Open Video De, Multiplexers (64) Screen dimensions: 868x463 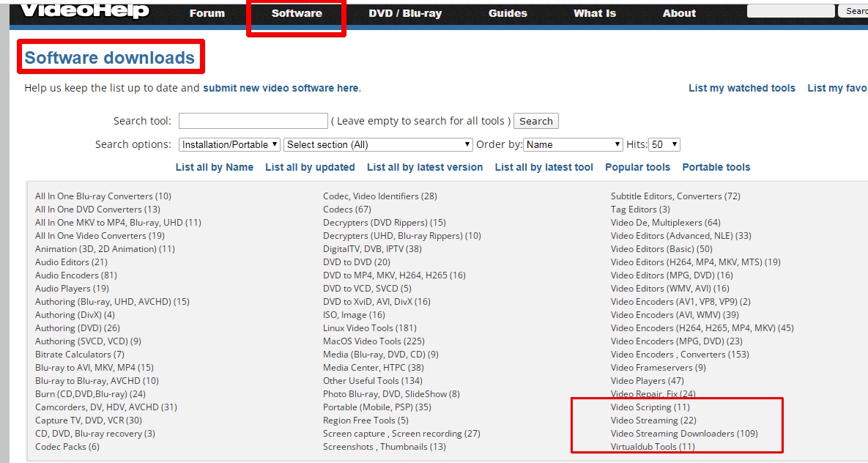(x=665, y=223)
